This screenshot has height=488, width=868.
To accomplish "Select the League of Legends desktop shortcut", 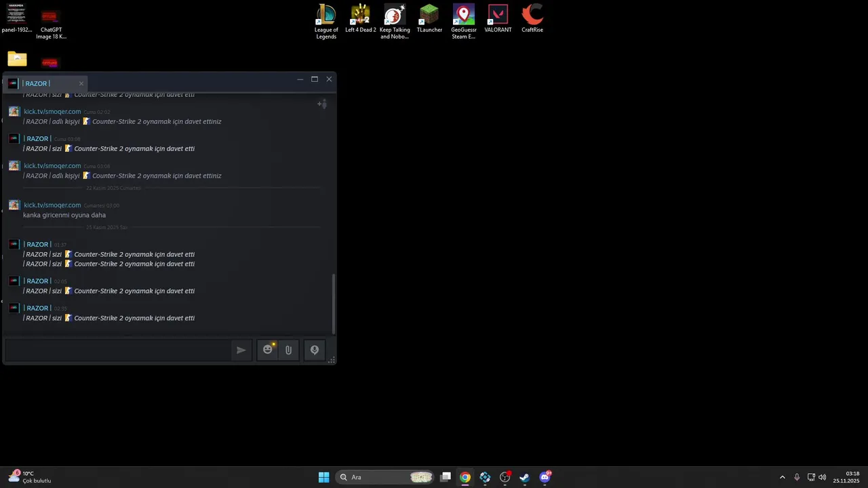I will pos(326,22).
